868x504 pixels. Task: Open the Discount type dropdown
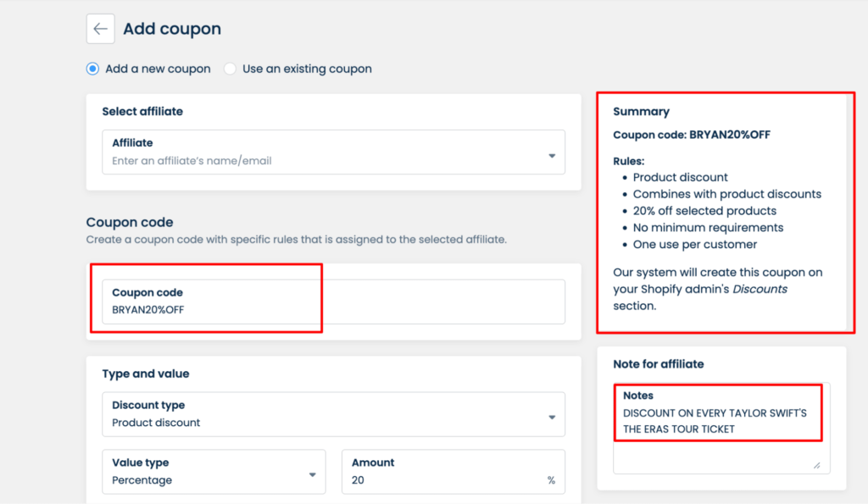point(322,414)
